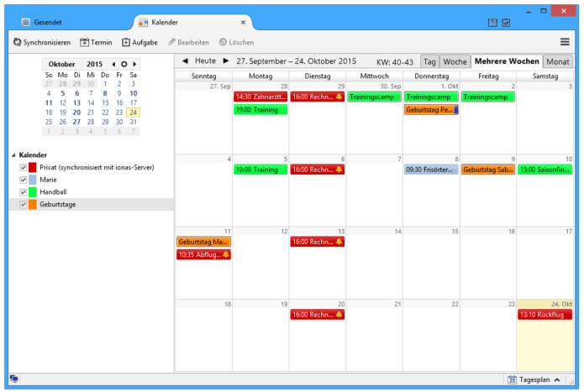Select the 13:10 Rückflug event on 24. Okt
The height and width of the screenshot is (392, 584).
(x=544, y=315)
